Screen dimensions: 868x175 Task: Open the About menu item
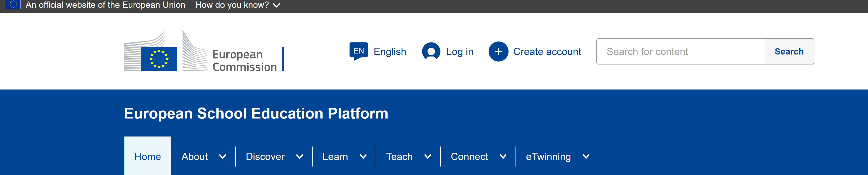tap(194, 156)
